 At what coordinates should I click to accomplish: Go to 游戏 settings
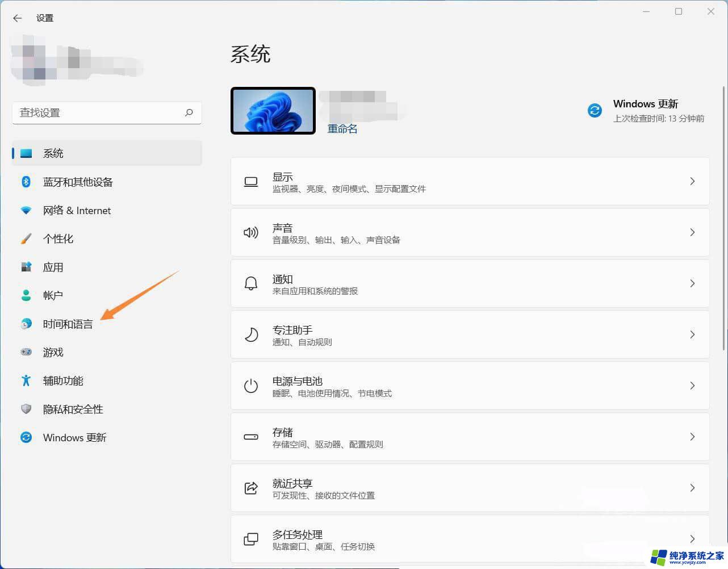pyautogui.click(x=107, y=352)
